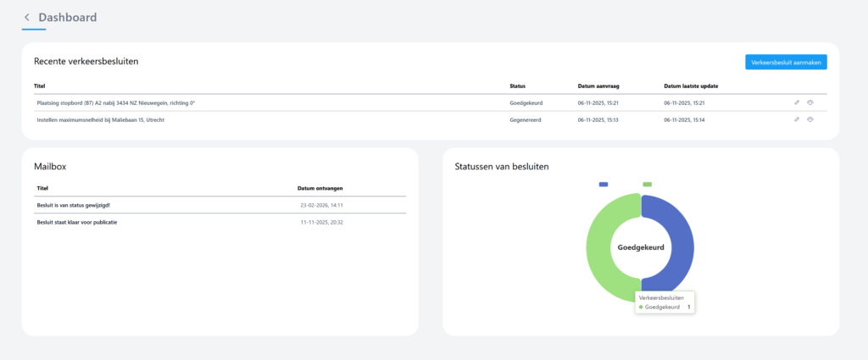View the Instellen maximumsnelheid decision via eye icon
868x360 pixels.
(810, 119)
